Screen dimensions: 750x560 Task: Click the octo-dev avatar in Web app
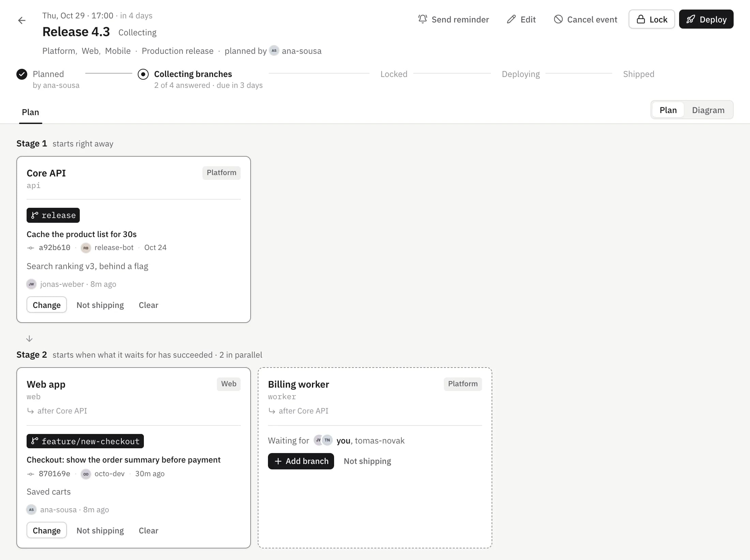pos(86,474)
